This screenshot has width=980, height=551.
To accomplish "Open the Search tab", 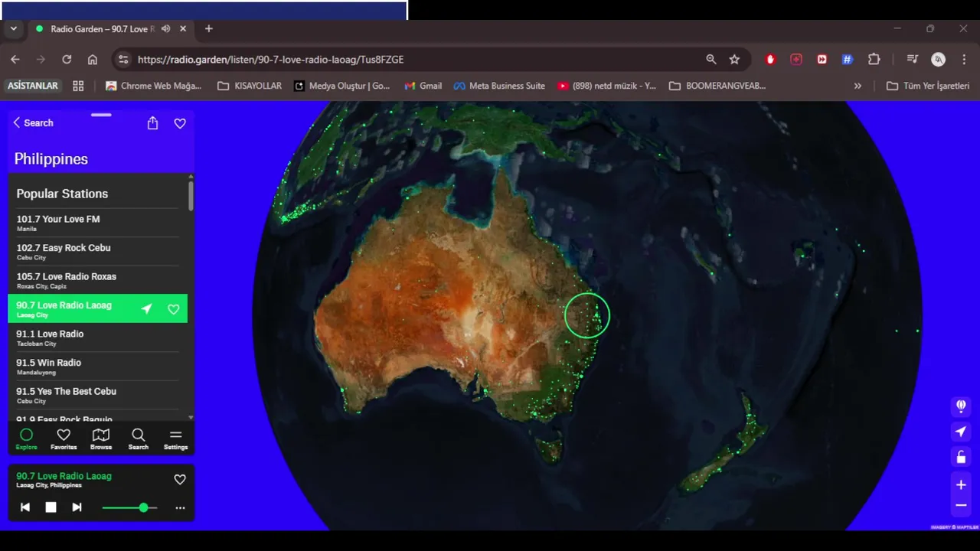I will click(139, 439).
